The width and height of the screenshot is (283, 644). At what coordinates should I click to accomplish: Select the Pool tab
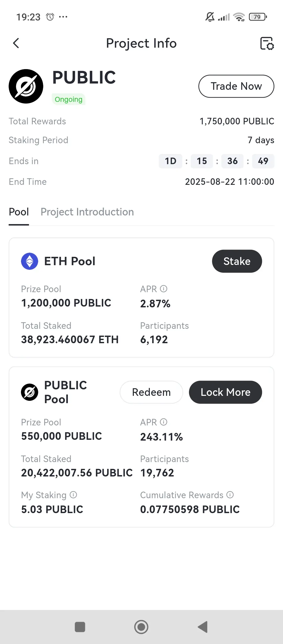click(x=19, y=212)
